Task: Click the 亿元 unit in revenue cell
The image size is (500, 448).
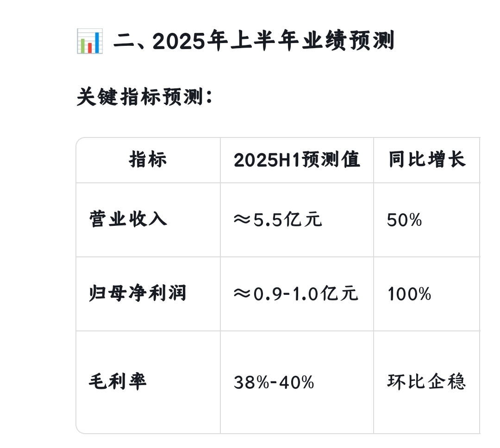Action: (303, 220)
